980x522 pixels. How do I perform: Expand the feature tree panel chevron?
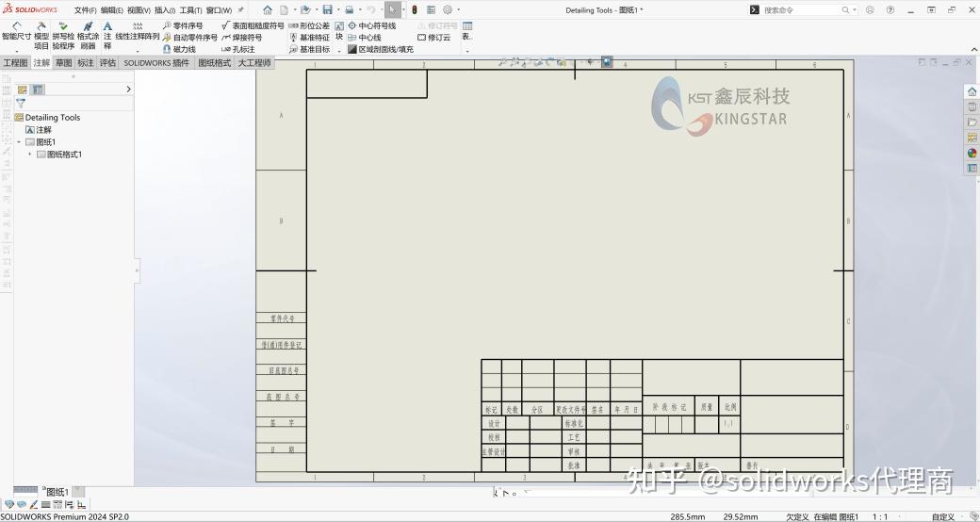point(128,90)
